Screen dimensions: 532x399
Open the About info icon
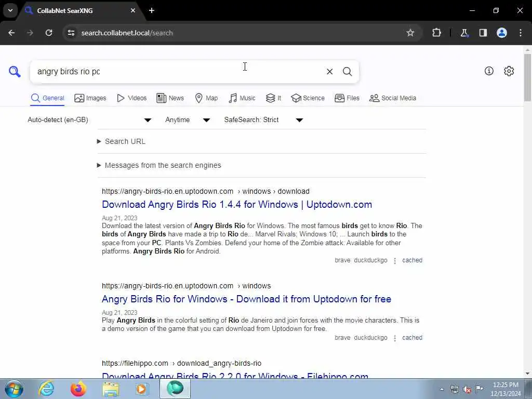489,71
